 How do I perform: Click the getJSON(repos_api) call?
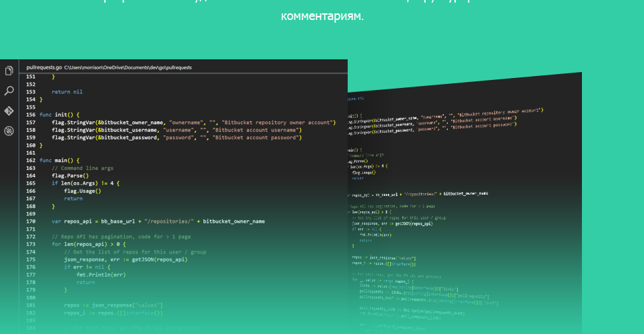tap(159, 259)
